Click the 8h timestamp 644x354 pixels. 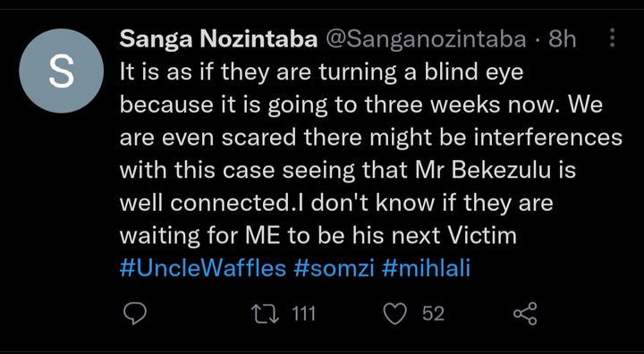(x=562, y=39)
